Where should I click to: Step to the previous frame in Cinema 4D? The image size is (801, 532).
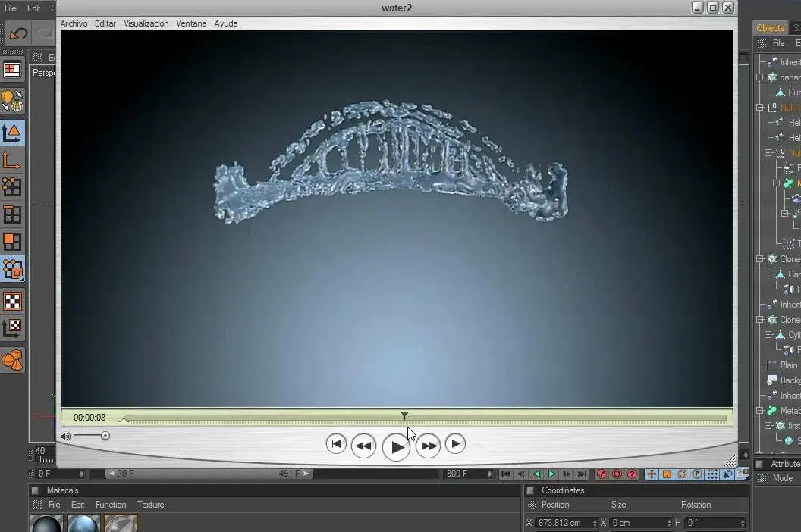click(520, 474)
